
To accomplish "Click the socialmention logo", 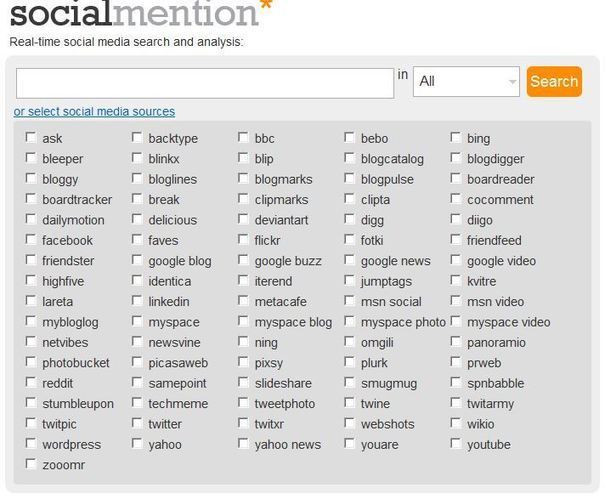I will [141, 12].
